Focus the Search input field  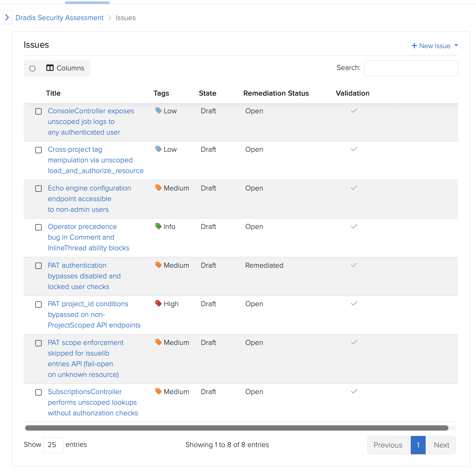(x=411, y=68)
